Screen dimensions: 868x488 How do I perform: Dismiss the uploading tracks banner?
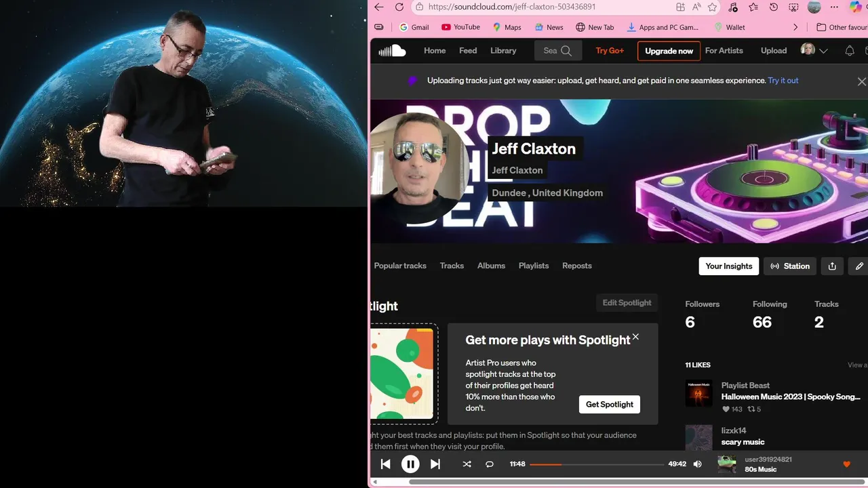[x=861, y=81]
